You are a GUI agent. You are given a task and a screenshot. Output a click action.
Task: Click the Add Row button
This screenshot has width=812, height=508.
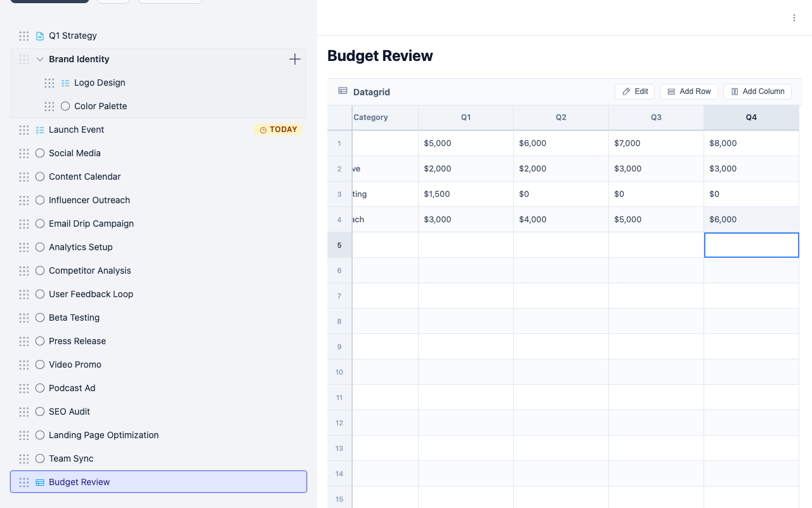point(688,91)
